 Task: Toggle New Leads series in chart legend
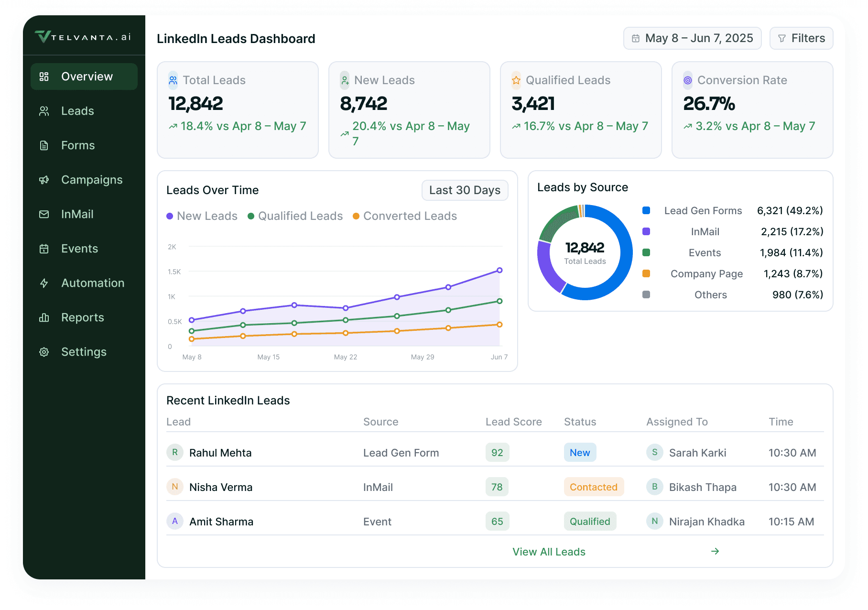click(202, 216)
